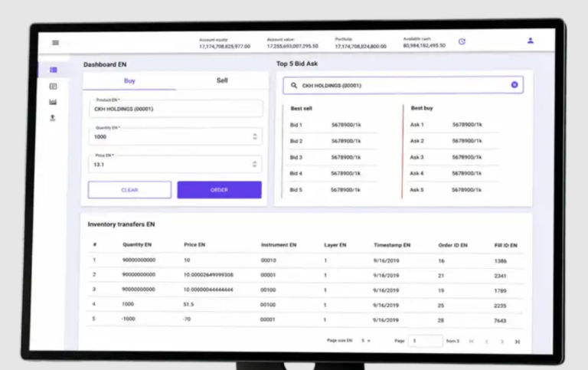Image resolution: width=588 pixels, height=370 pixels.
Task: Click the Layer EN column header
Action: pos(335,245)
